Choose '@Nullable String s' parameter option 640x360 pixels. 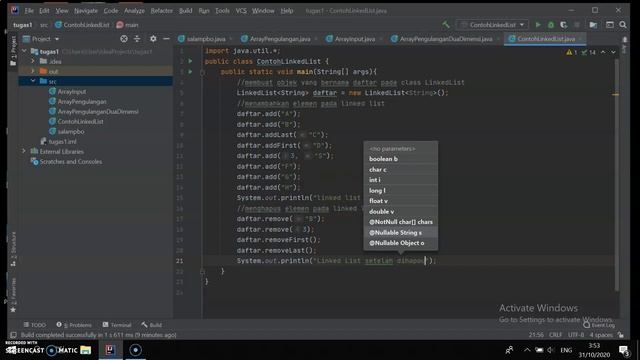401,233
